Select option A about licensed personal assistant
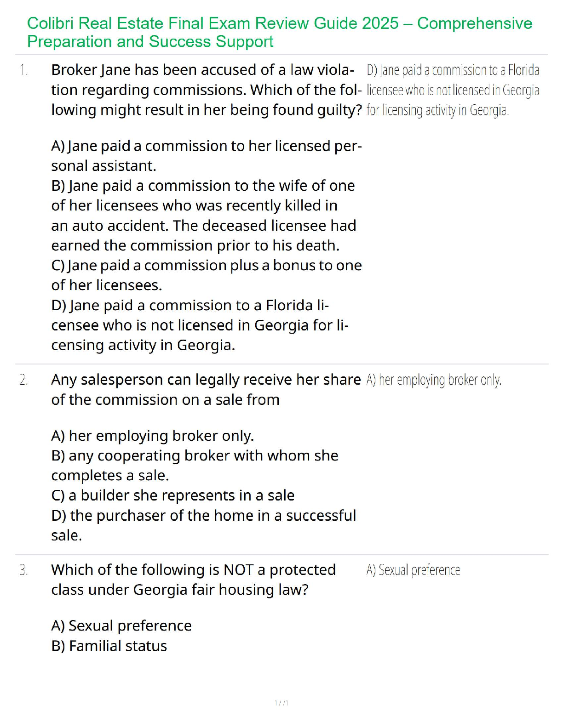Image resolution: width=563 pixels, height=728 pixels. (x=206, y=156)
